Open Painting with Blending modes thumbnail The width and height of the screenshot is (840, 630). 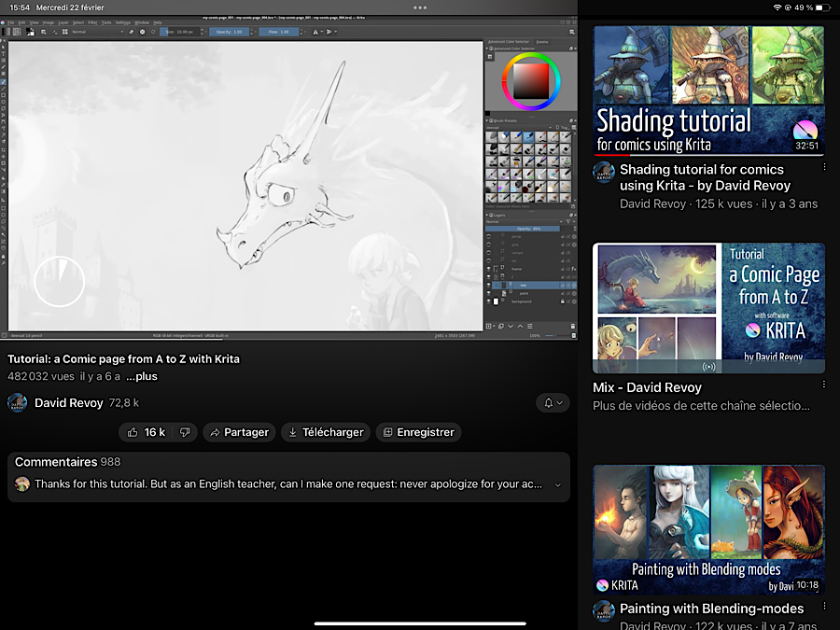708,530
